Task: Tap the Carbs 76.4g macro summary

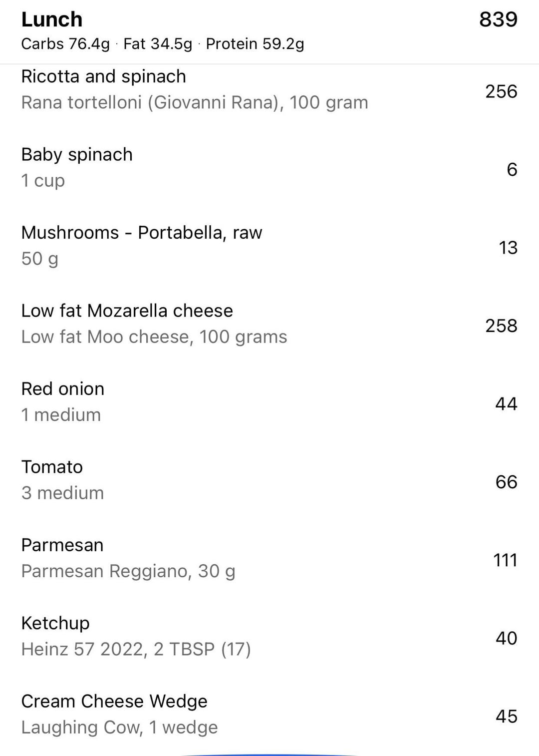Action: click(65, 44)
